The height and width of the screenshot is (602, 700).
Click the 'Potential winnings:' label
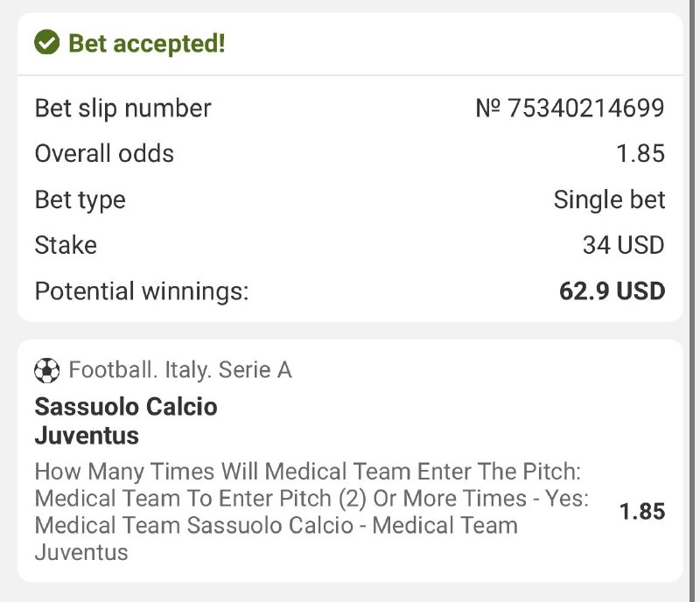[142, 290]
